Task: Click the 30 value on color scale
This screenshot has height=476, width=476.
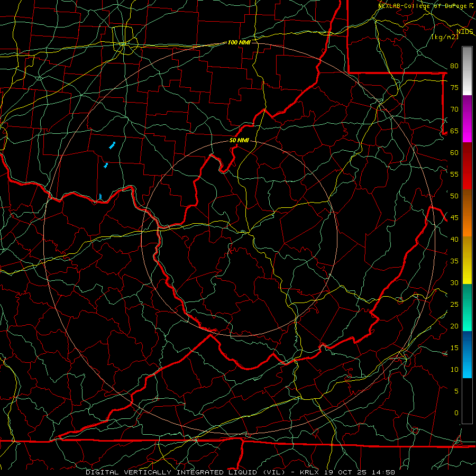Action: (454, 282)
